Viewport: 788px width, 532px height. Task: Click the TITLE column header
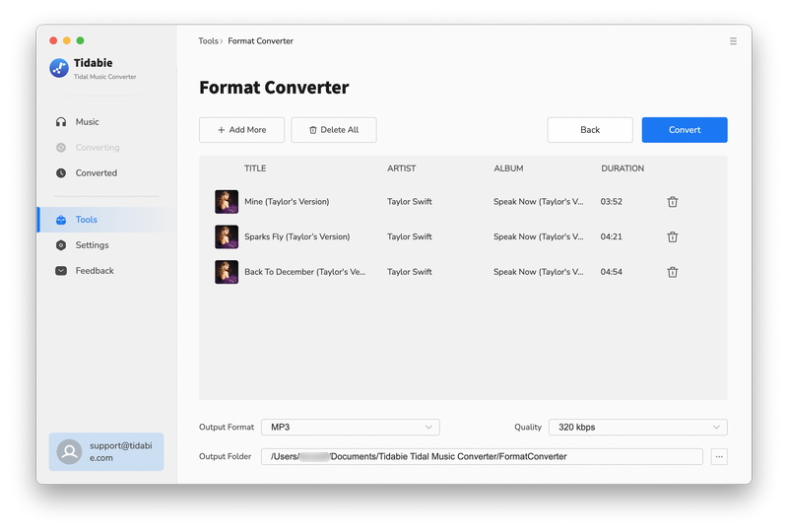point(255,168)
